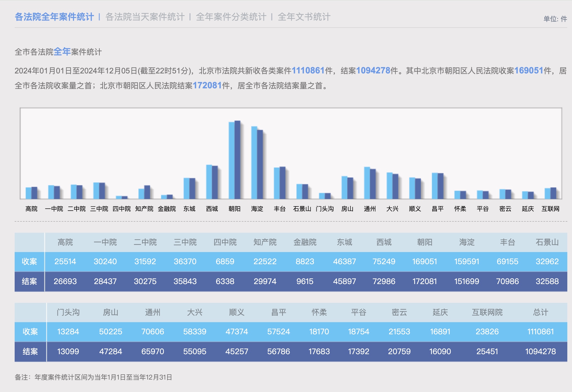Viewport: 572px width, 392px height.
Task: Click 密云 结案 value 20759
Action: [x=399, y=351]
